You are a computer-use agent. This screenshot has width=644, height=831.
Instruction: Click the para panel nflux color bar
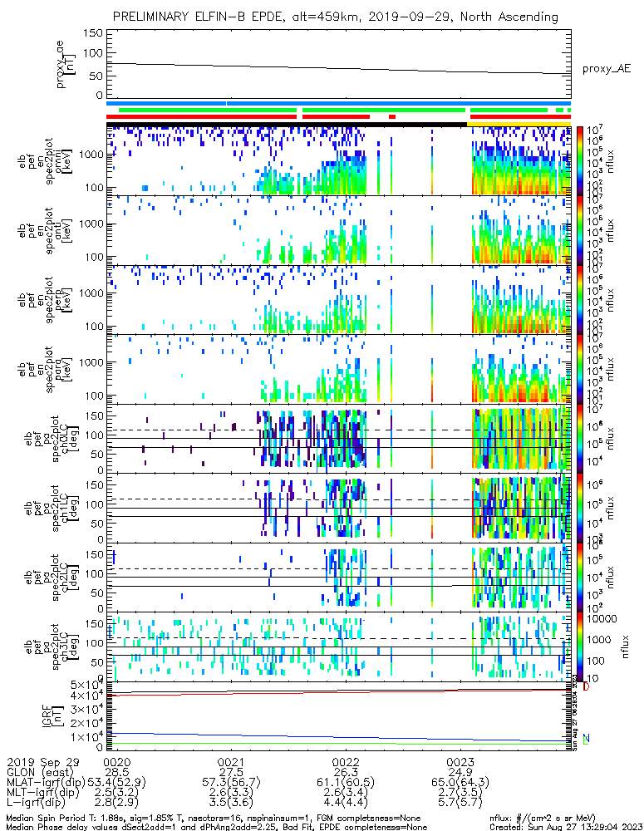[580, 369]
